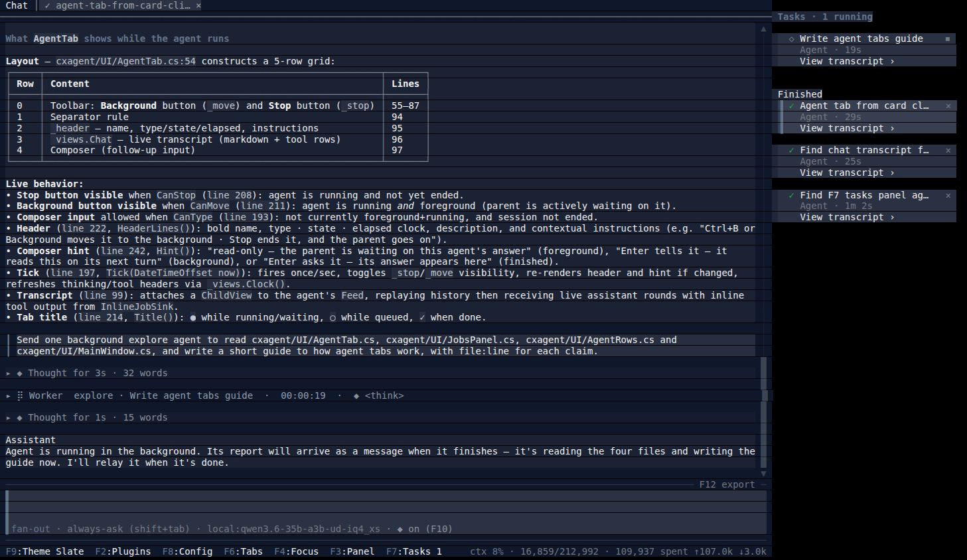Image resolution: width=967 pixels, height=560 pixels.
Task: Open the F6:Tabs status bar entry
Action: pyautogui.click(x=243, y=552)
